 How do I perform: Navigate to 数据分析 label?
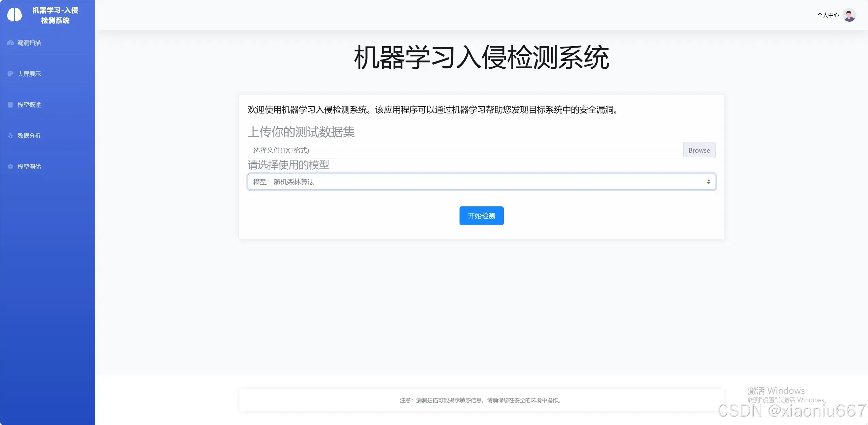[x=29, y=136]
